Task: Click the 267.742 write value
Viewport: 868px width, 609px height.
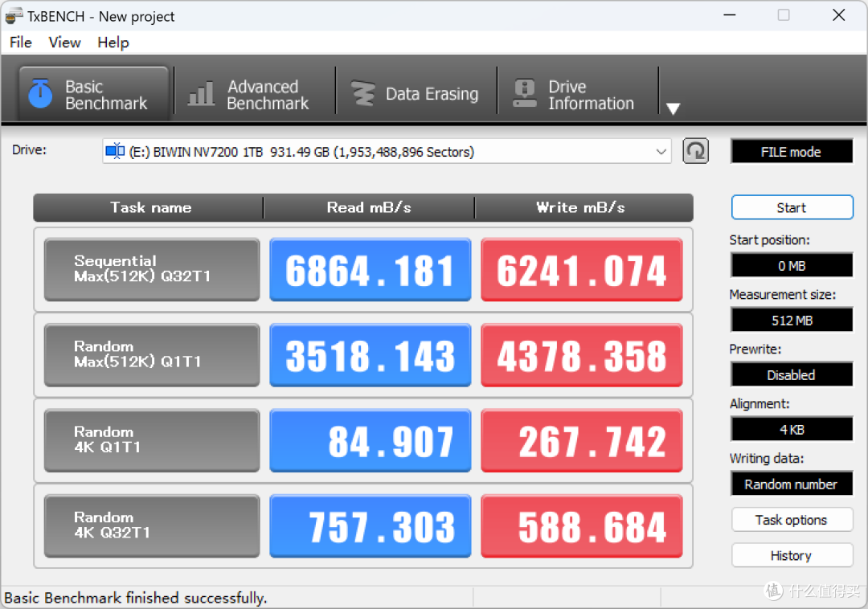Action: click(582, 440)
